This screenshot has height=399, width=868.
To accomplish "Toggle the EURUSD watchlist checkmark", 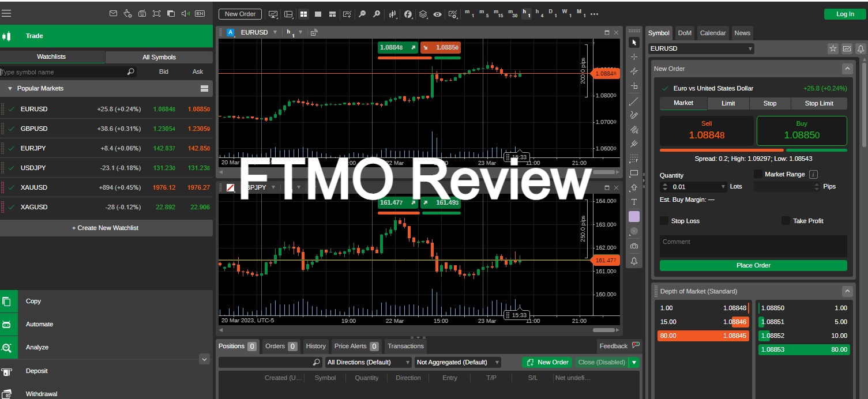I will pos(11,109).
